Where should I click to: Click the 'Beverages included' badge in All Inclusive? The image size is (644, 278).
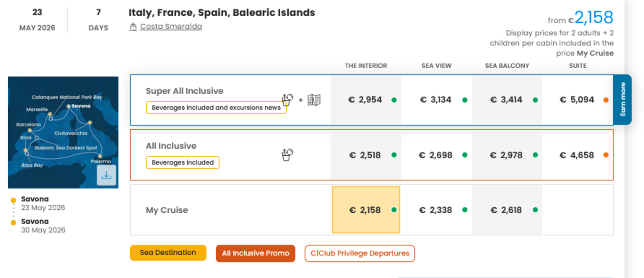[x=182, y=163]
